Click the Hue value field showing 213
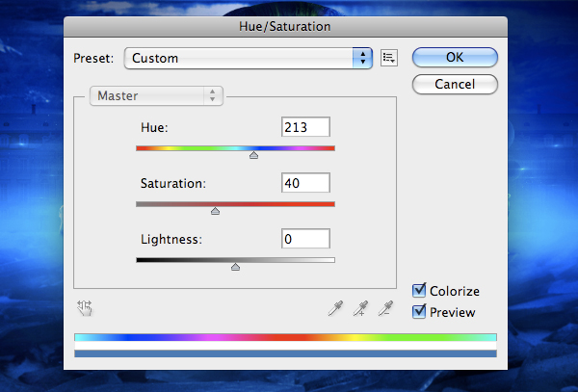This screenshot has width=578, height=392. click(305, 127)
